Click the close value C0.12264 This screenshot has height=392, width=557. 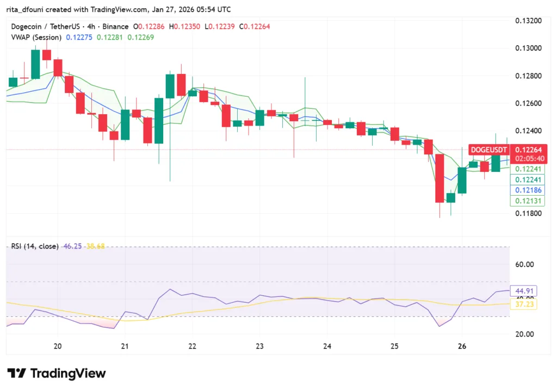(x=256, y=26)
